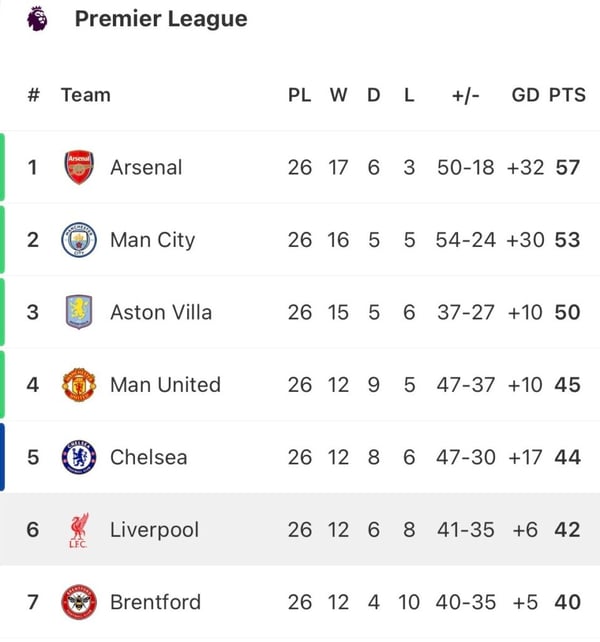Click Arsenal's 57 points value

(568, 167)
